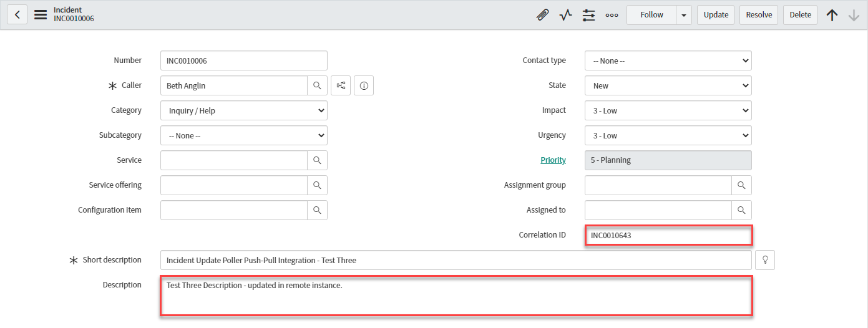Click the Update button
This screenshot has height=328, width=868.
coord(716,15)
